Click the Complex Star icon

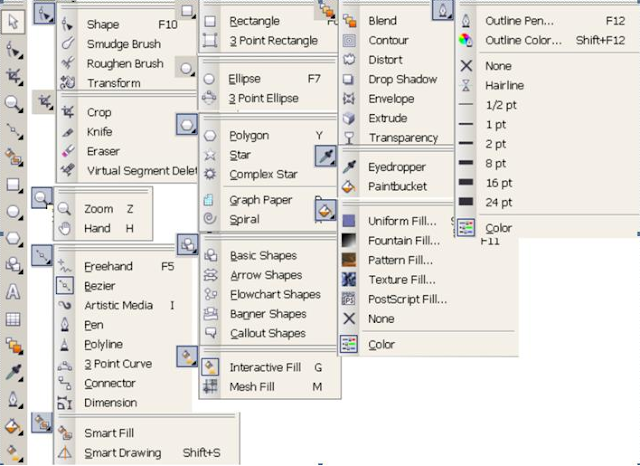[x=210, y=174]
